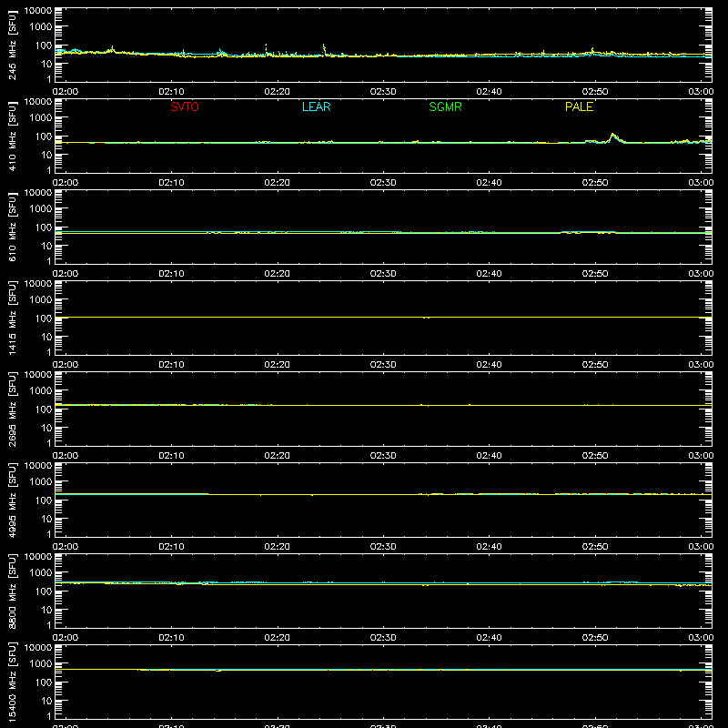Click the 10 tick label on 4995 MHz panel
728x728 pixels.
(x=46, y=519)
